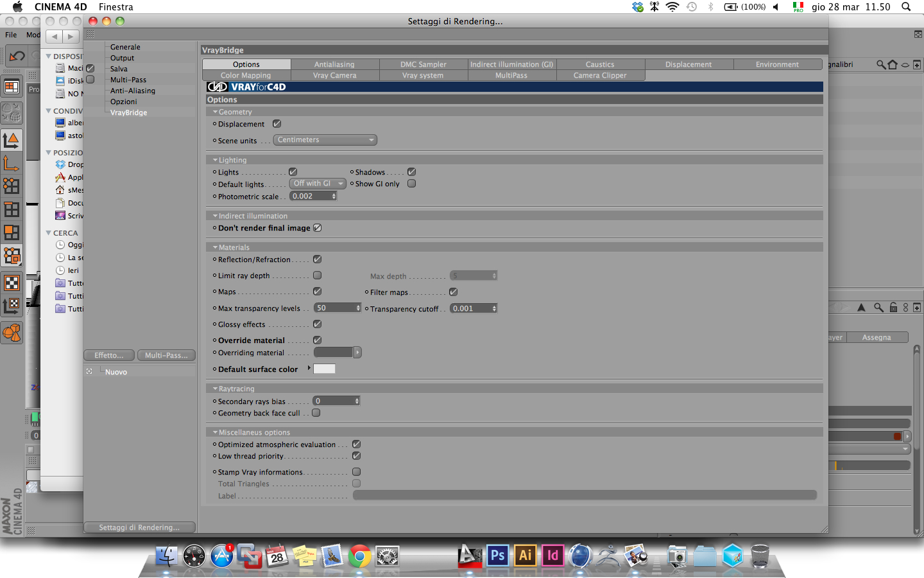The width and height of the screenshot is (924, 578).
Task: Launch Illustrator from the dock
Action: tap(525, 556)
